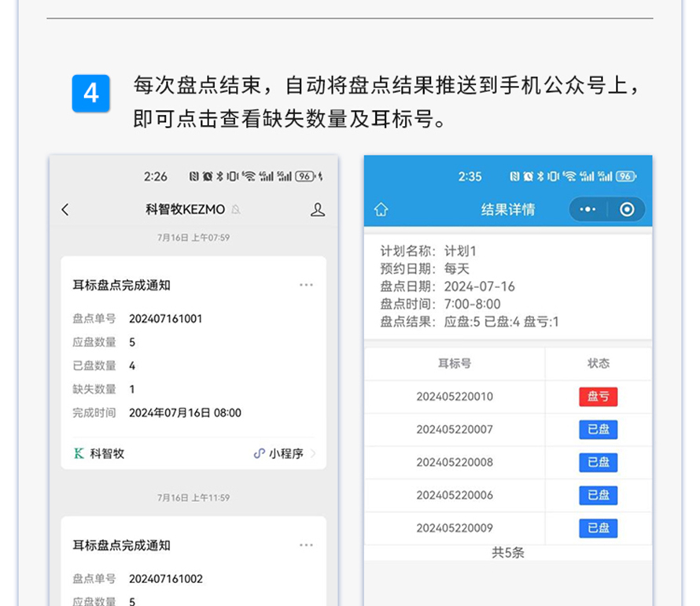Screen dimensions: 700x606
Task: Open the 小程序 mini program link
Action: pos(285,454)
